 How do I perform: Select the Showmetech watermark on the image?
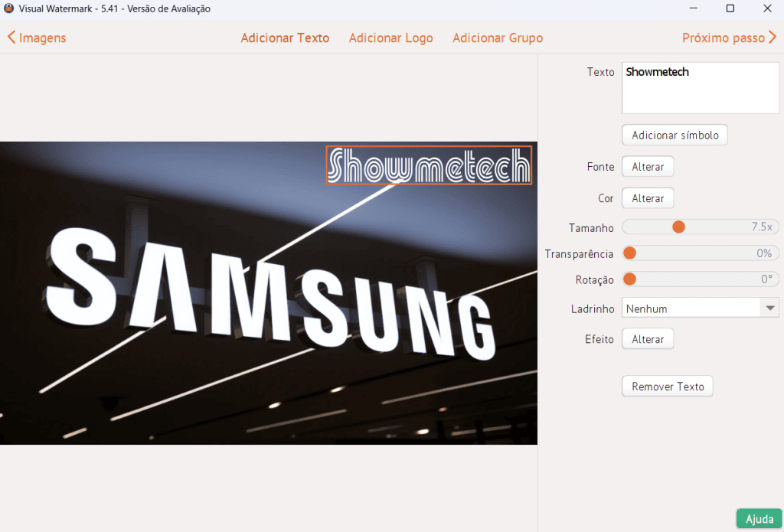(x=429, y=165)
